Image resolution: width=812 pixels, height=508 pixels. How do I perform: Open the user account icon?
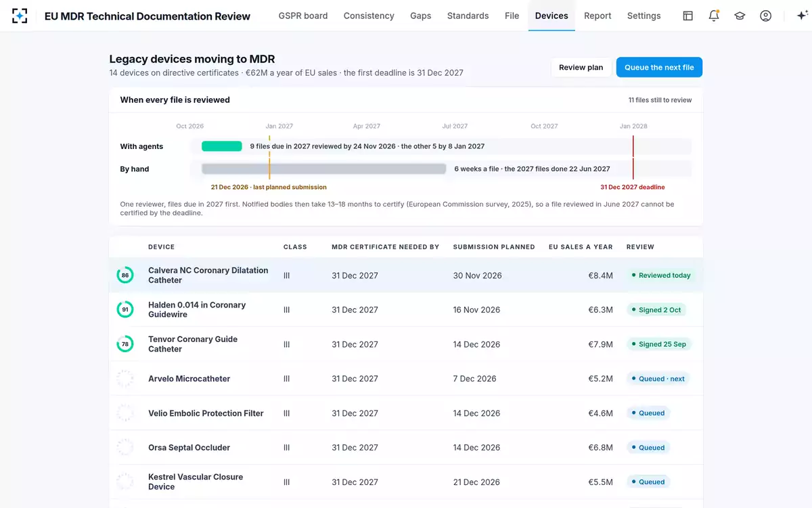[765, 16]
